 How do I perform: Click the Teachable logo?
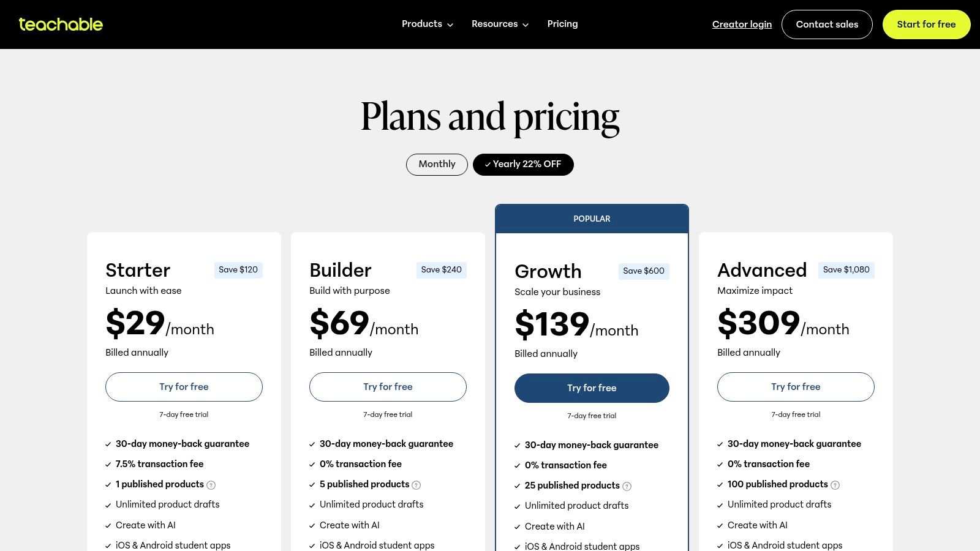pos(61,24)
